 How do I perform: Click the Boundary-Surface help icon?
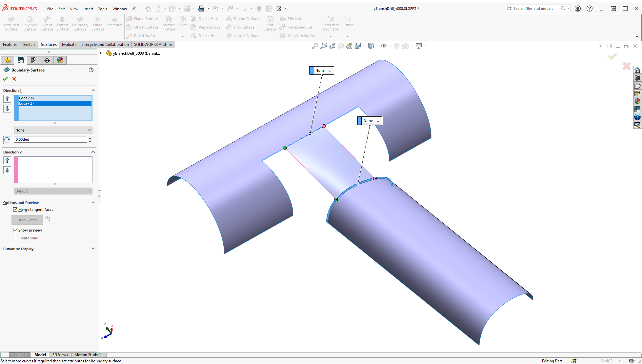point(91,70)
